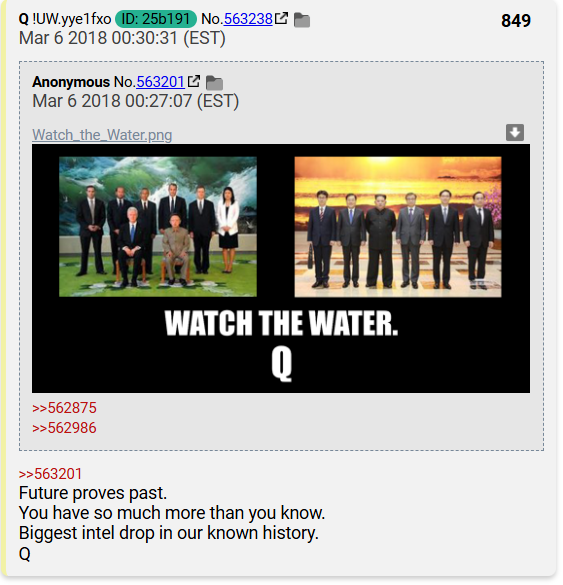
Task: Click the bold post counter 849
Action: [516, 21]
